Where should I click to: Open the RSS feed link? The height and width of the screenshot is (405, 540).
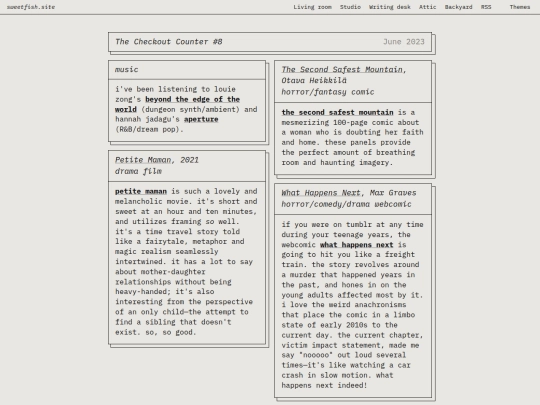tap(486, 7)
